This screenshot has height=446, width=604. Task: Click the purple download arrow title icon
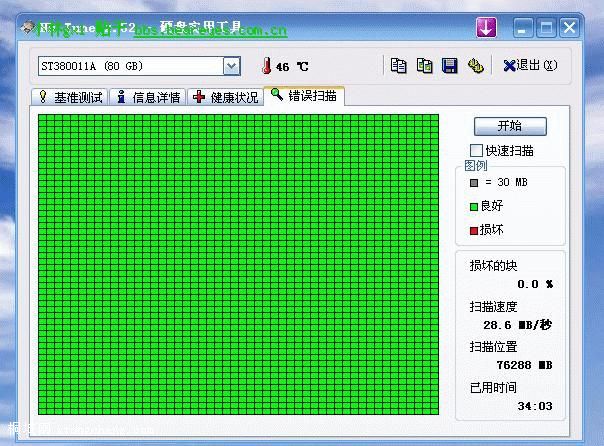[x=486, y=27]
